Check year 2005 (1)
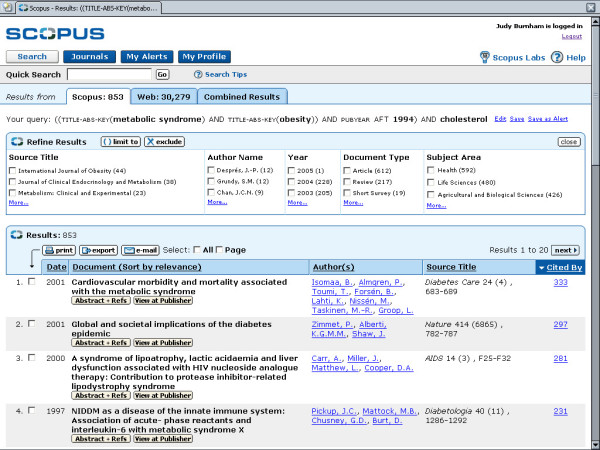 (x=292, y=171)
